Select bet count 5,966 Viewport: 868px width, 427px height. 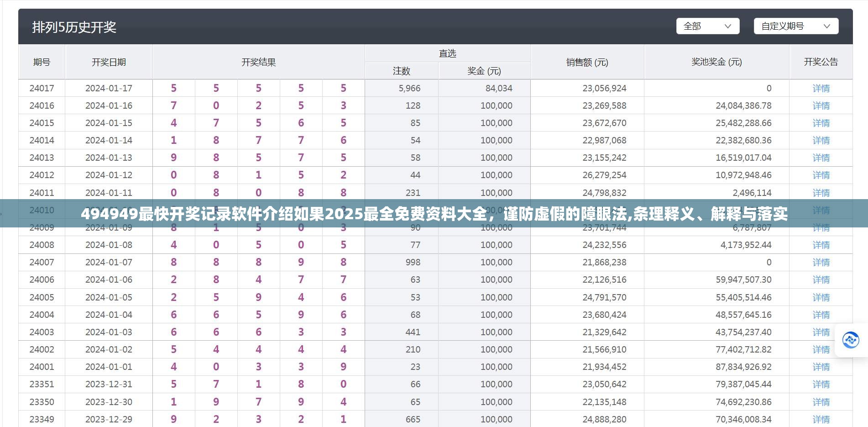[409, 88]
